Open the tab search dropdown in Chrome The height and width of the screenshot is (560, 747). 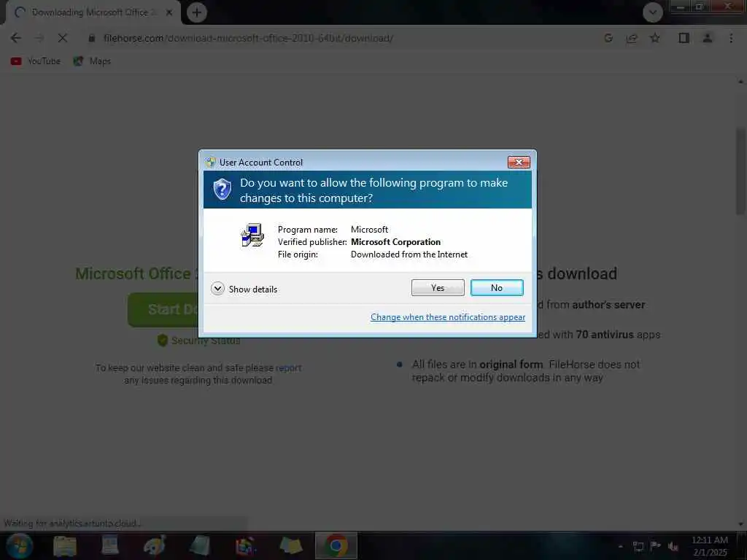point(653,12)
